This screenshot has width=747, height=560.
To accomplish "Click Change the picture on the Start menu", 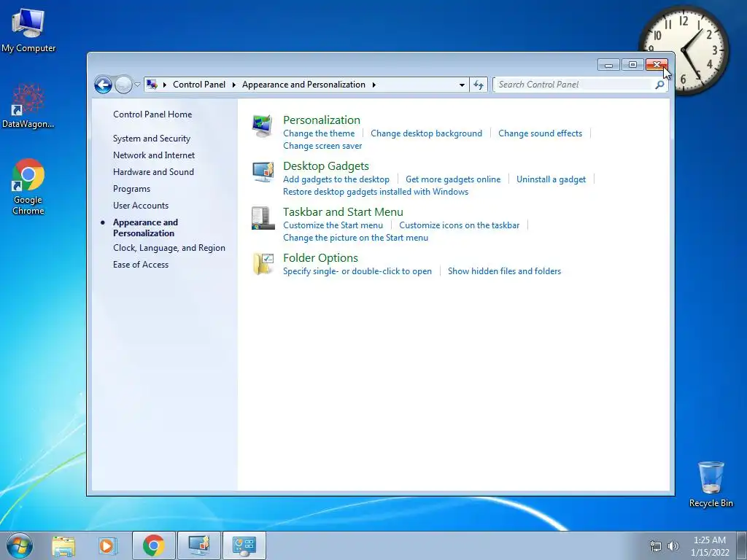I will click(355, 238).
